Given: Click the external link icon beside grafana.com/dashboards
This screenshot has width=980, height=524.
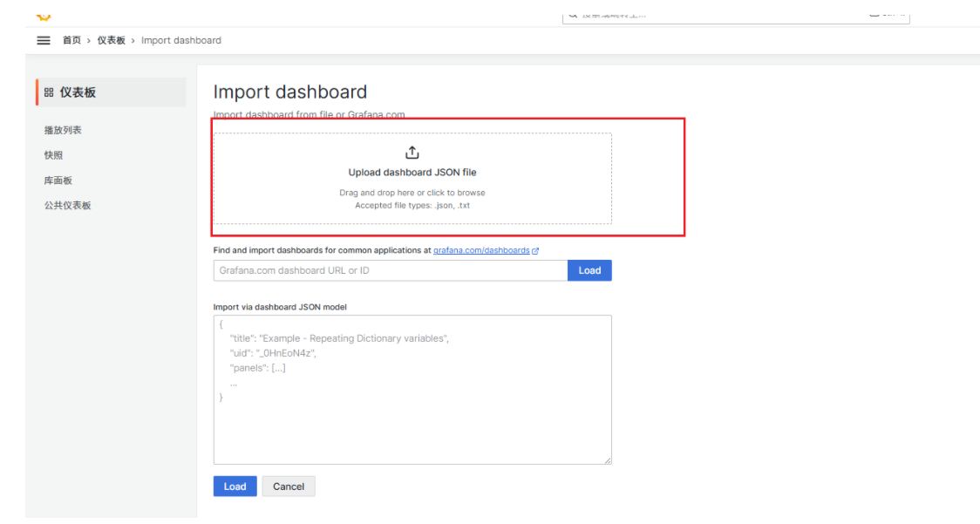Looking at the screenshot, I should (535, 251).
